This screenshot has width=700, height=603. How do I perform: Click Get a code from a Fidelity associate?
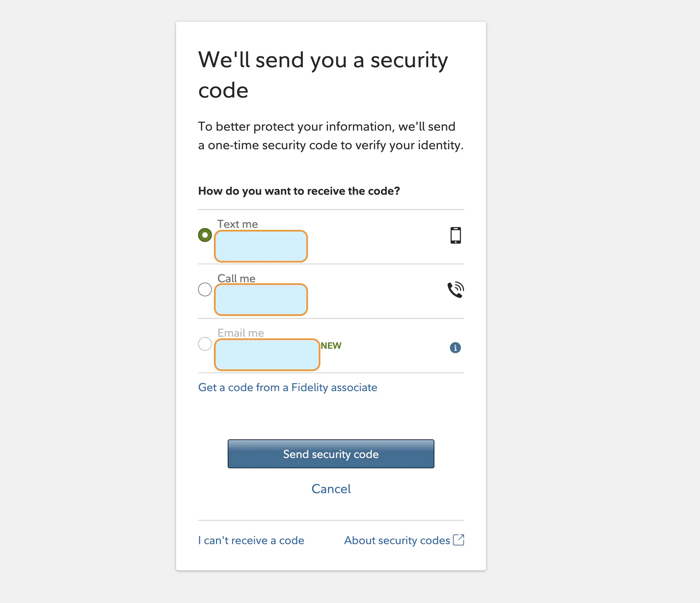click(287, 387)
